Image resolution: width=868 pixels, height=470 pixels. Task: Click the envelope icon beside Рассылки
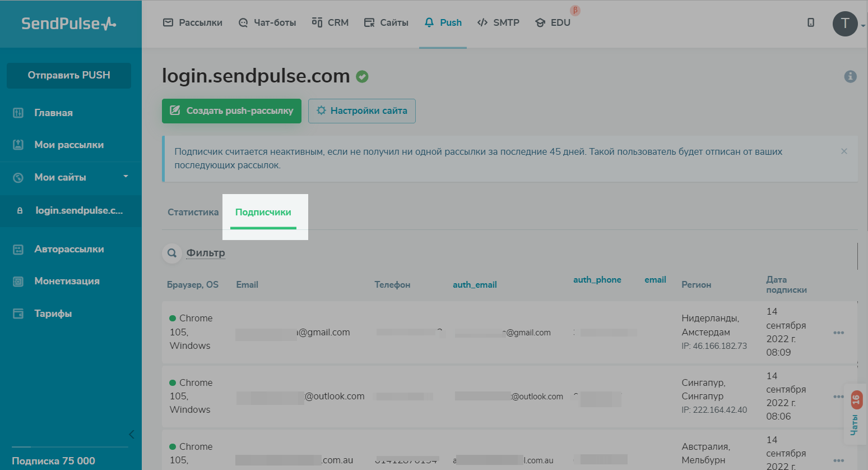coord(168,22)
